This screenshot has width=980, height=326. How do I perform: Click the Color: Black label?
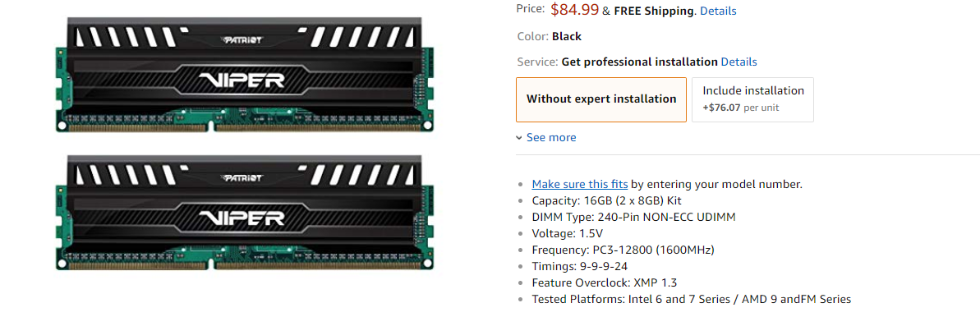pyautogui.click(x=550, y=36)
